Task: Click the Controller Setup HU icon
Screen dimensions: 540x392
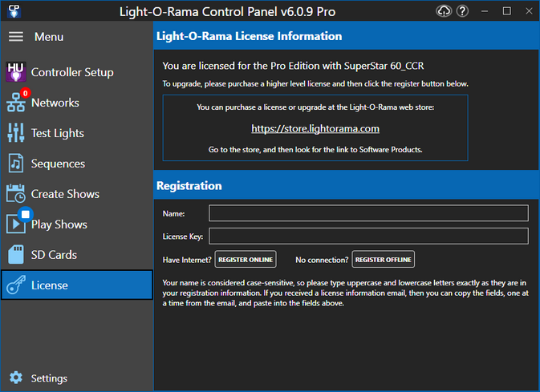Action: (16, 72)
